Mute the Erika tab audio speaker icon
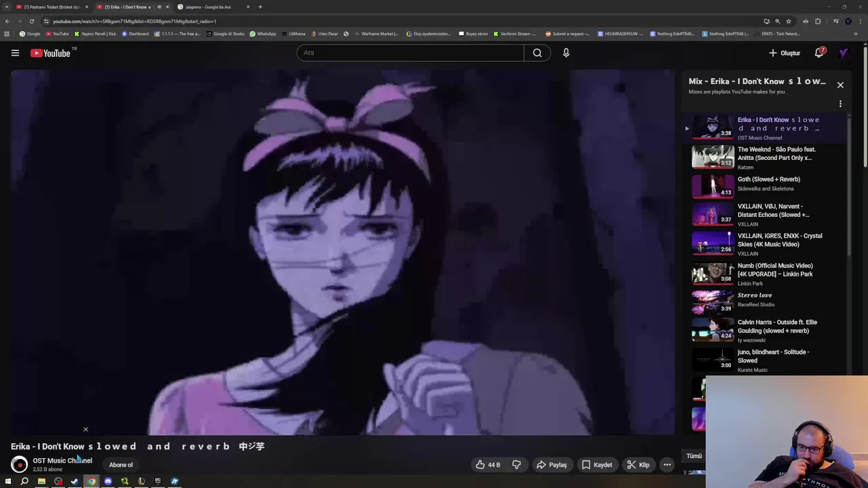This screenshot has width=868, height=488. click(159, 7)
